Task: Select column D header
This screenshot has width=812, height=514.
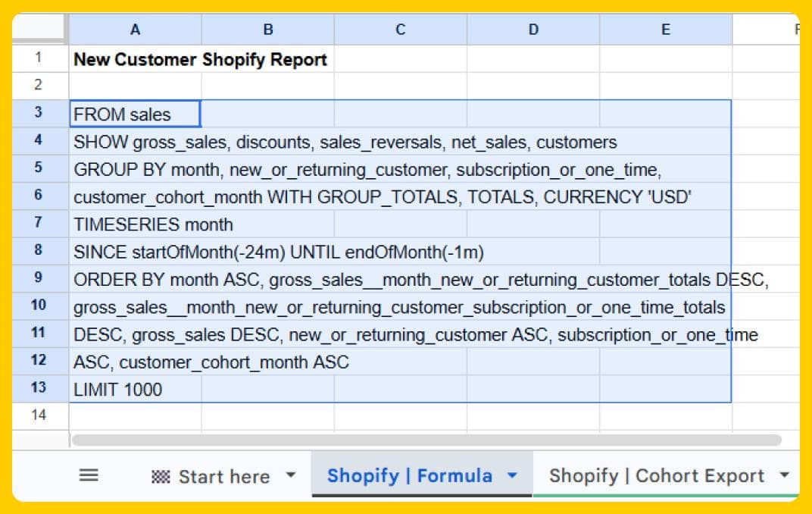Action: pos(533,30)
